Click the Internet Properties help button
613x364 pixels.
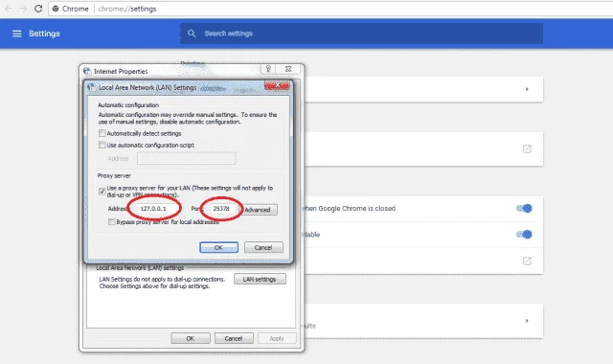point(268,69)
